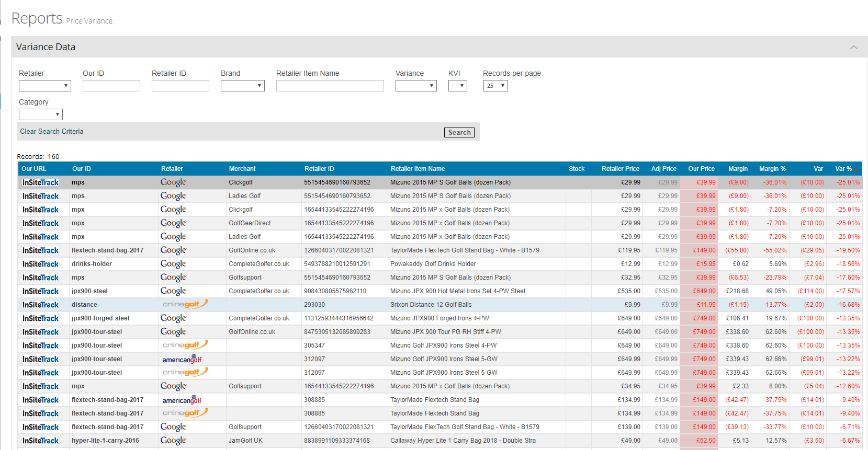Click onlinegolf logo in the 312097 row

tap(185, 372)
